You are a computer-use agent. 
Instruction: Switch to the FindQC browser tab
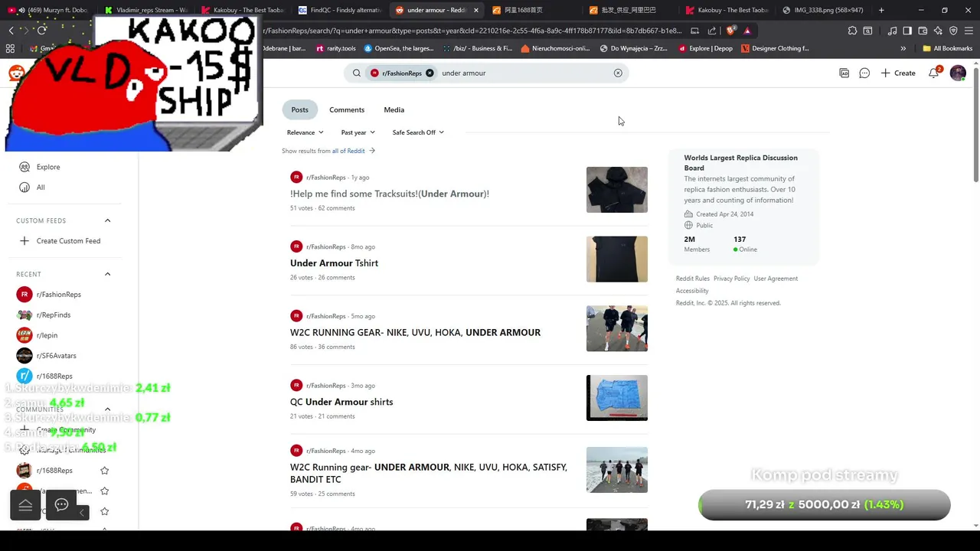(339, 10)
